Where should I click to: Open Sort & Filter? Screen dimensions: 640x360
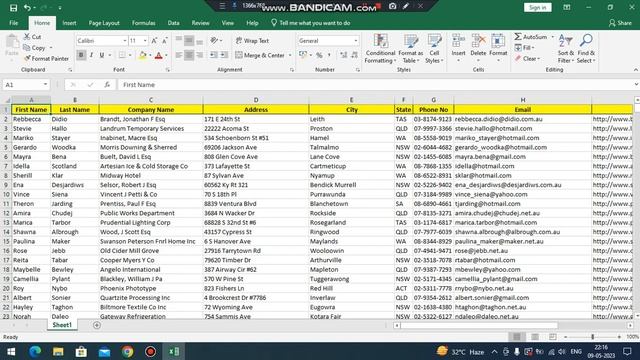566,49
